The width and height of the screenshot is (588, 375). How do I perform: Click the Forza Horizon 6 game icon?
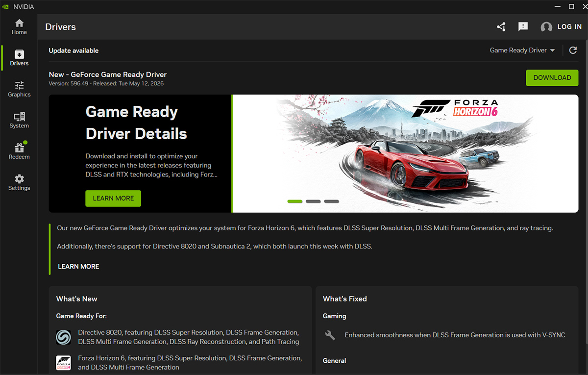[x=63, y=363]
